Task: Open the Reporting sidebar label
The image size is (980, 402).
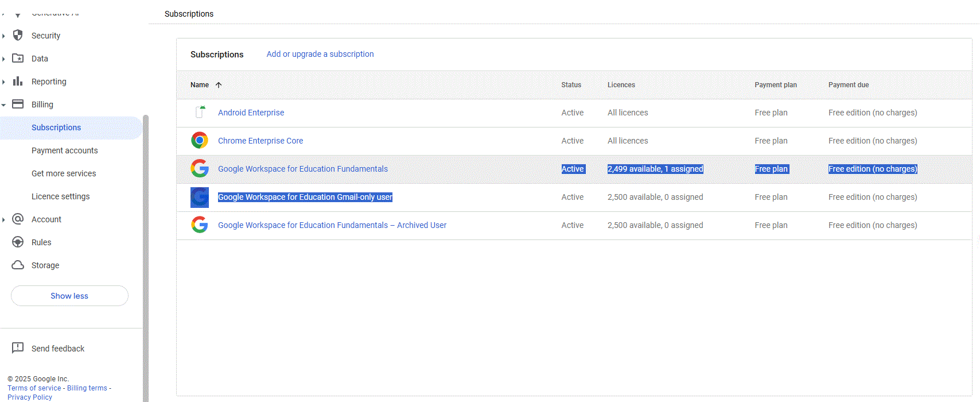Action: click(49, 82)
